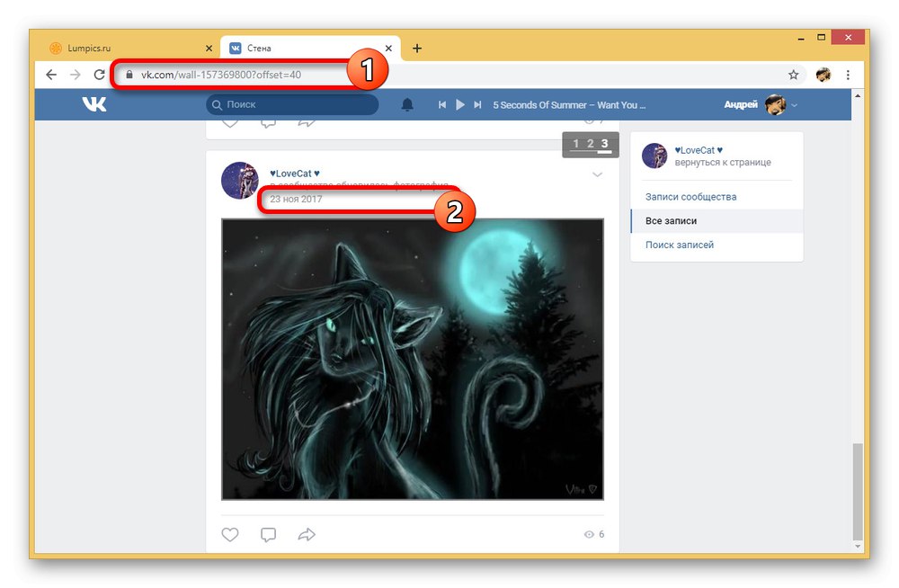Play the track in header player
Viewport: 899px width, 588px height.
pyautogui.click(x=459, y=104)
